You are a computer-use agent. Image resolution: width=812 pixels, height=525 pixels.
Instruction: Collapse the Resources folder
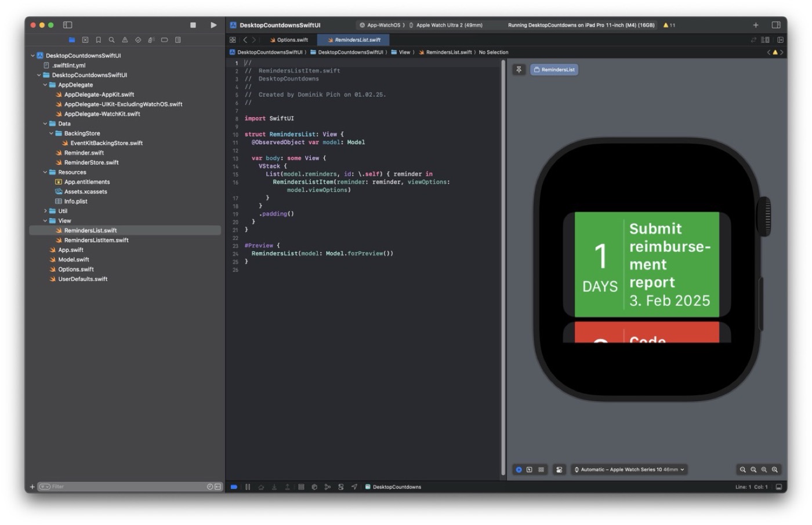tap(45, 172)
